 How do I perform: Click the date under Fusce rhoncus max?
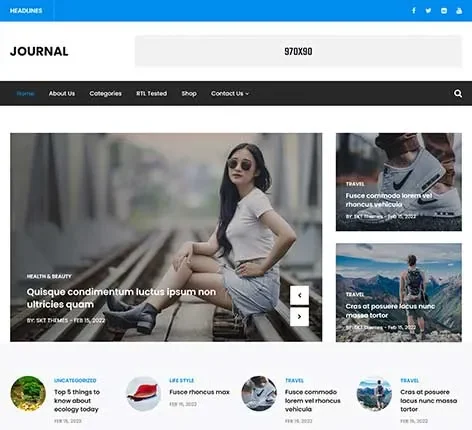[183, 404]
